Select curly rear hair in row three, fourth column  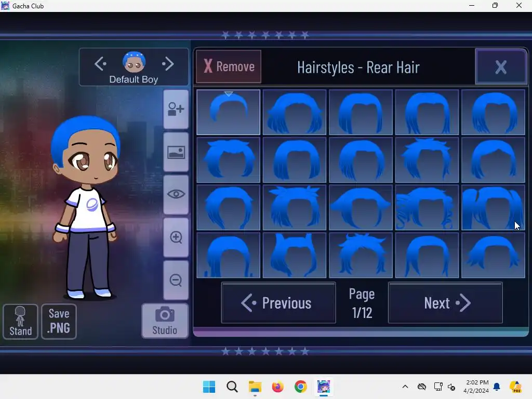pos(427,208)
